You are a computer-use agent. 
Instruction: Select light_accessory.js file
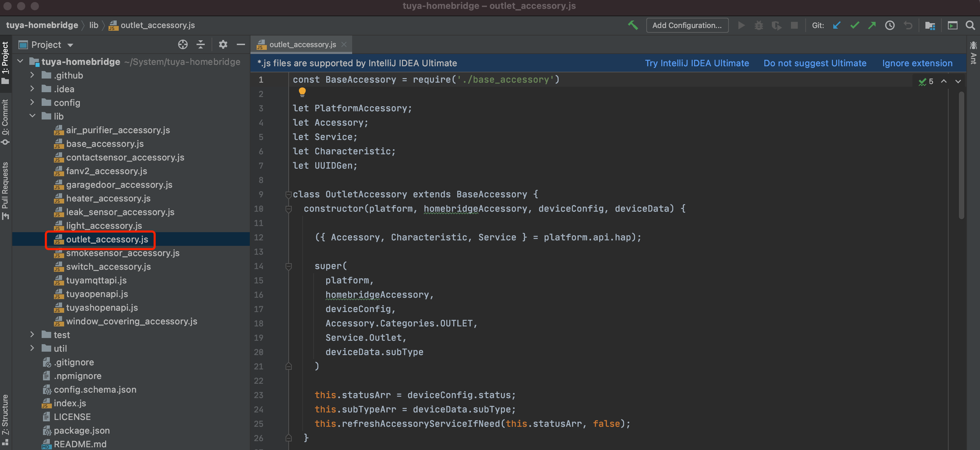[x=104, y=225]
